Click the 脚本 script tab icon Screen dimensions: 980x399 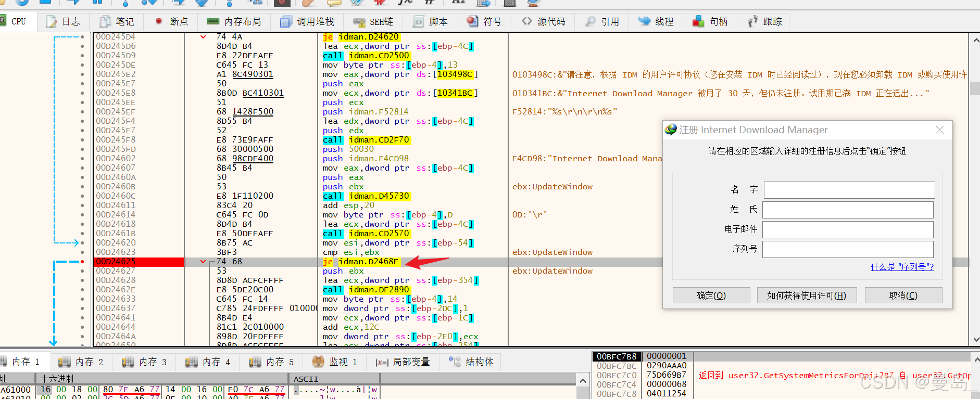tap(418, 21)
